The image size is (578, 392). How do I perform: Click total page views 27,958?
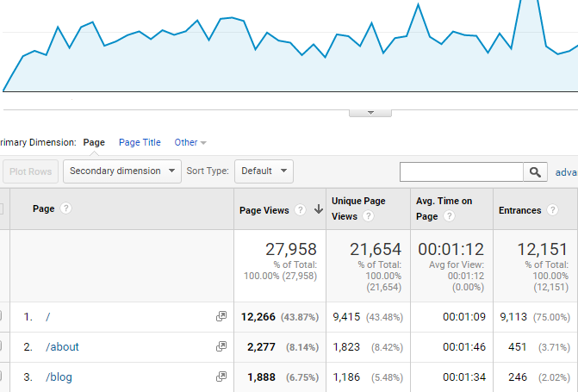(291, 249)
